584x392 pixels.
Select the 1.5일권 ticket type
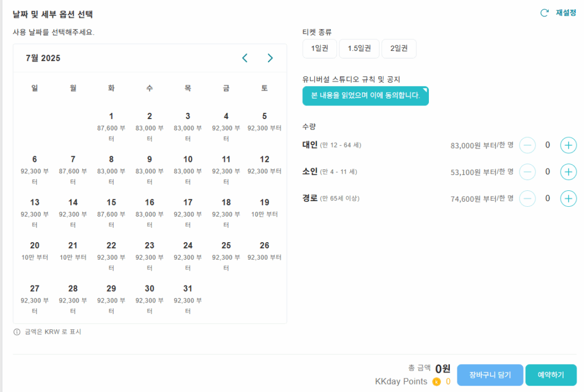click(x=359, y=49)
